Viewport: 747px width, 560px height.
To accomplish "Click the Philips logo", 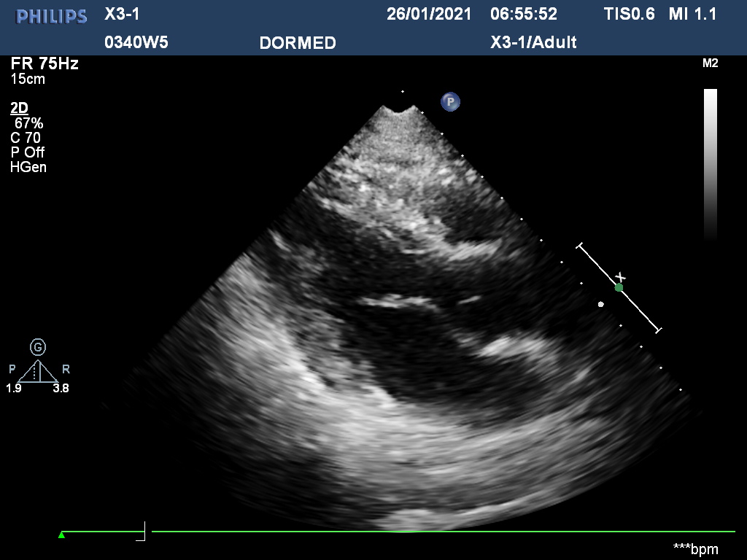I will pyautogui.click(x=51, y=16).
